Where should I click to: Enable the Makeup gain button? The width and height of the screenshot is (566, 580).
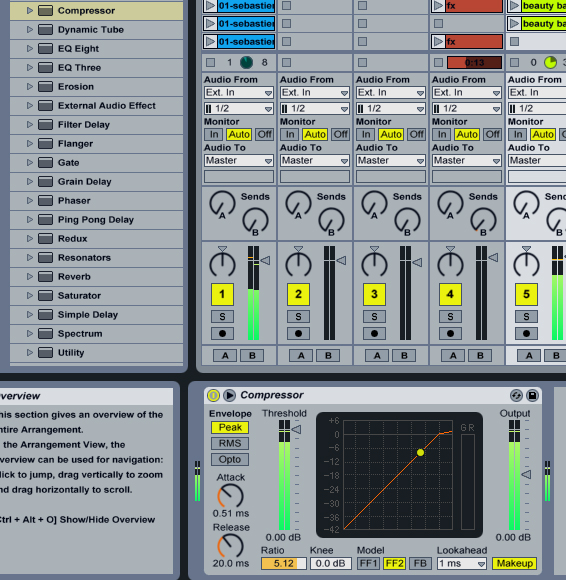point(514,564)
